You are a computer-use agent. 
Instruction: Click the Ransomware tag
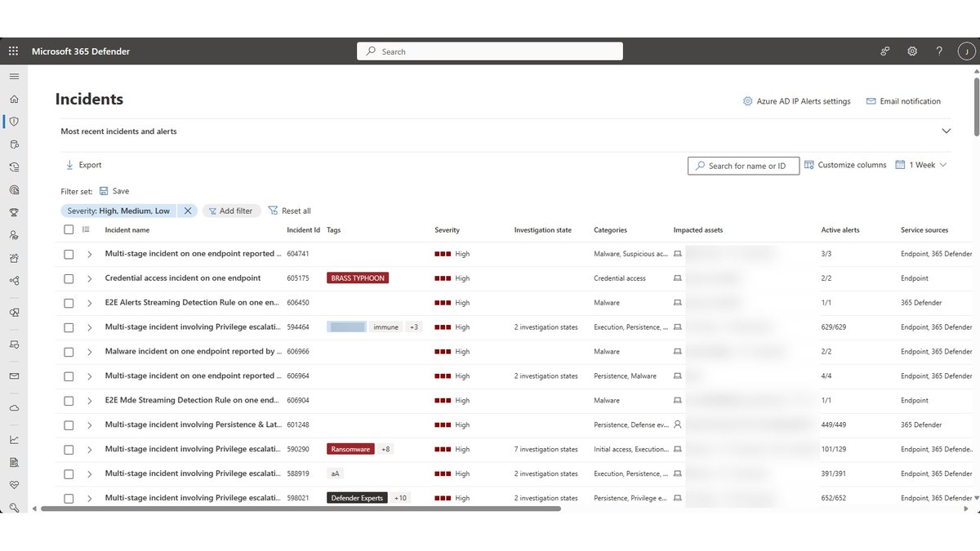350,449
